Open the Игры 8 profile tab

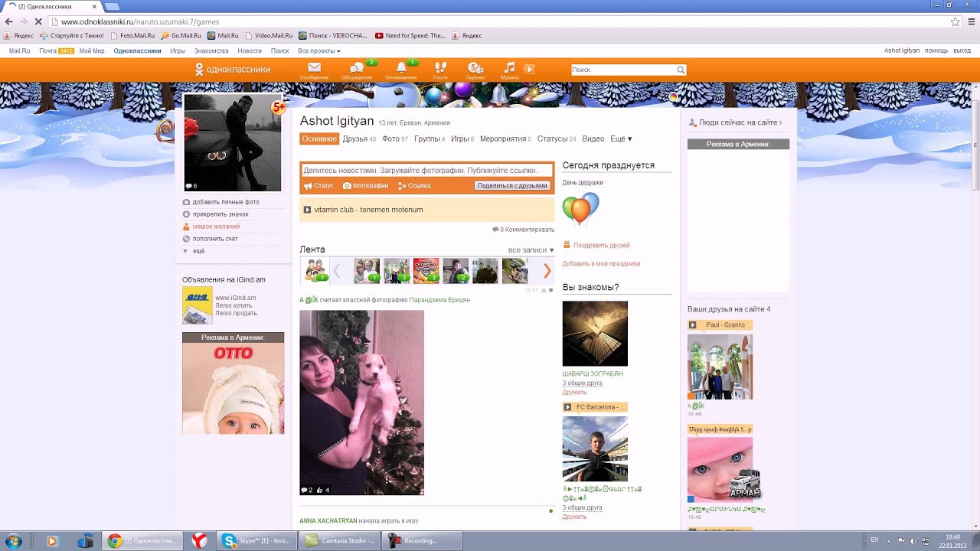pyautogui.click(x=462, y=139)
